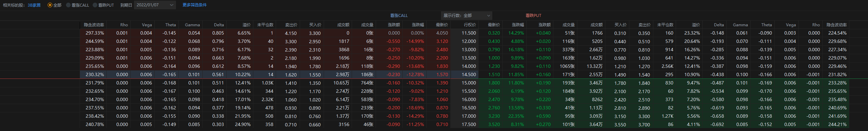868x131 pixels.
Task: Click put implied volatility 233.28%
Action: (x=837, y=83)
